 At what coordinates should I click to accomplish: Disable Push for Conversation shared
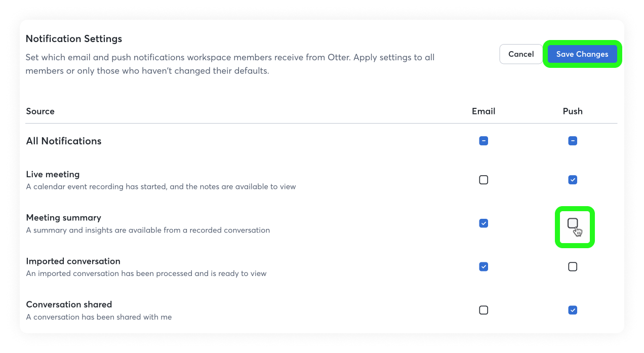coord(573,310)
